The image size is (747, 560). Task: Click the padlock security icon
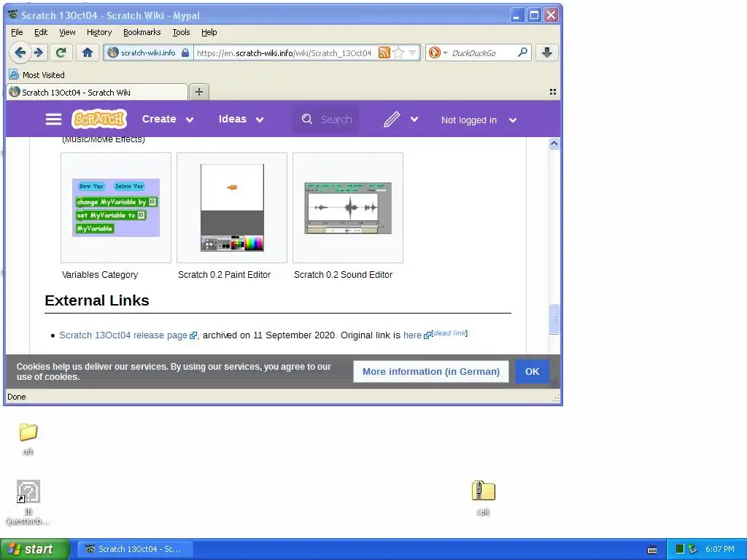[x=185, y=52]
